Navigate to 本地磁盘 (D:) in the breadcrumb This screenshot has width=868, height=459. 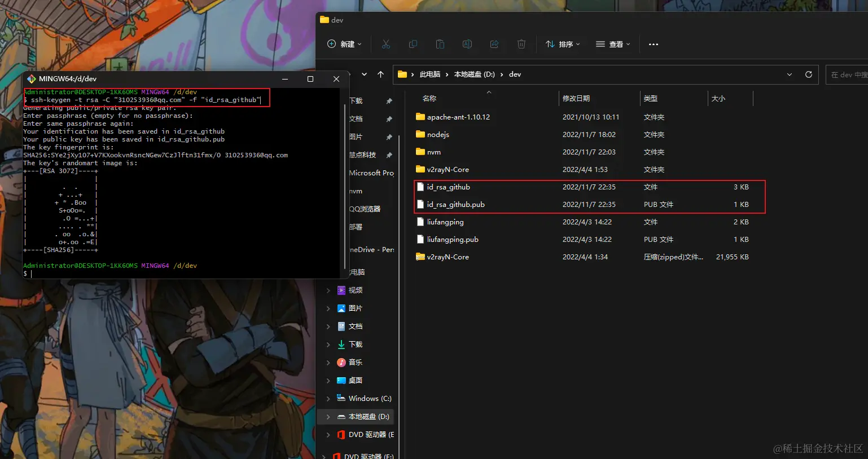coord(475,74)
